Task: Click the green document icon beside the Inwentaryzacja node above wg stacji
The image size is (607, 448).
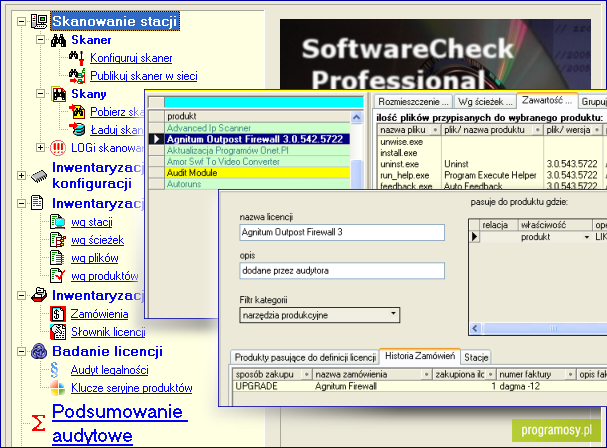Action: (x=37, y=203)
